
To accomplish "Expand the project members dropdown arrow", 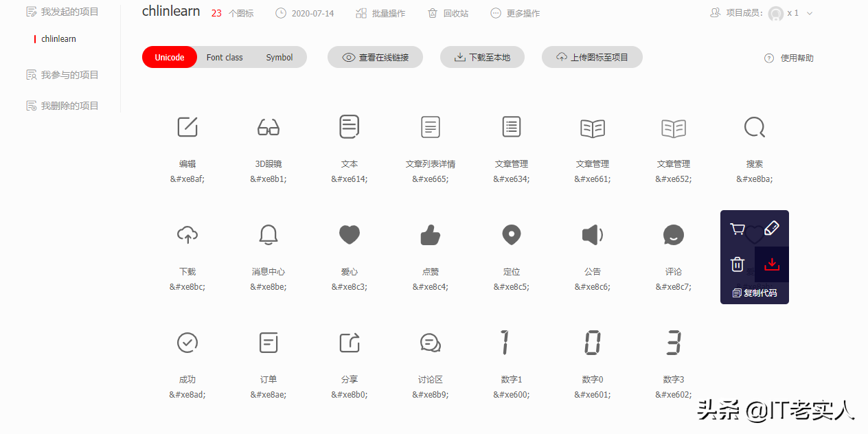I will click(809, 12).
